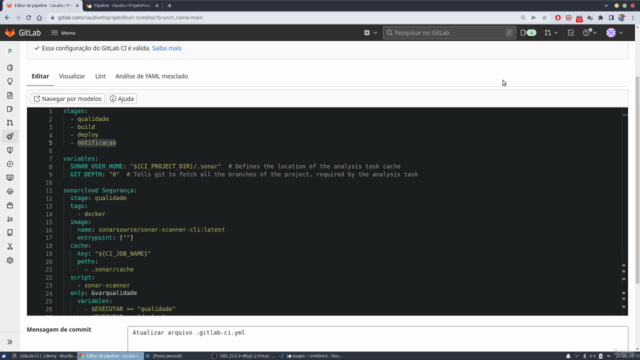640x360 pixels.
Task: Open Snippets scissors sidebar icon
Action: click(10, 247)
